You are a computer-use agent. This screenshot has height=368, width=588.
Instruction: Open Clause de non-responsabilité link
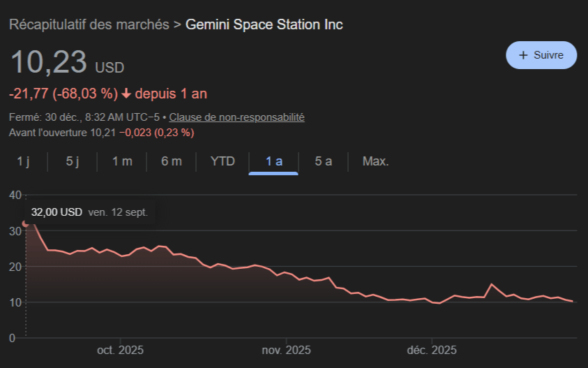click(236, 117)
